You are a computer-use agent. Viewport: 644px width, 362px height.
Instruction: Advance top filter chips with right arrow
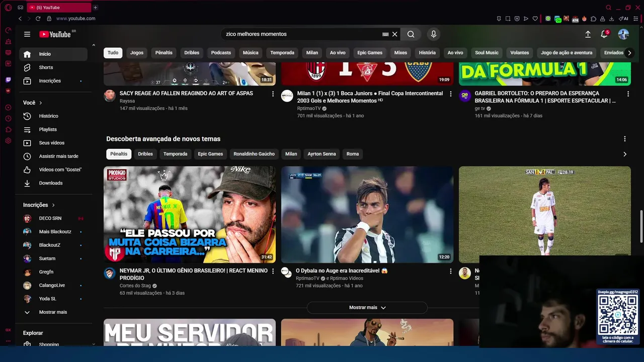[x=629, y=53]
